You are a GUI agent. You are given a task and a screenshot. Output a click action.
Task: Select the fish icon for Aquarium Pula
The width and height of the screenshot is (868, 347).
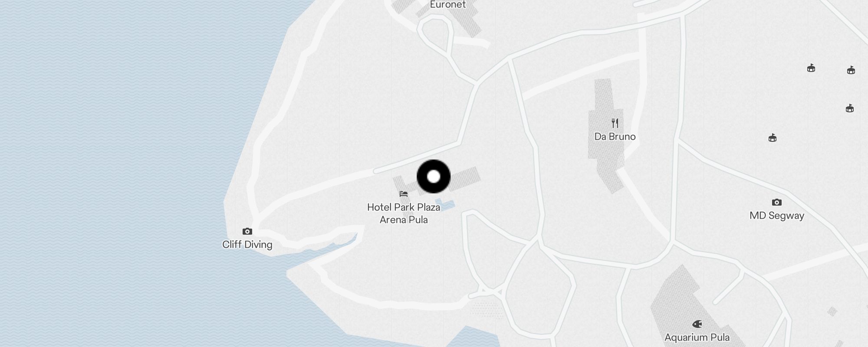pyautogui.click(x=697, y=324)
